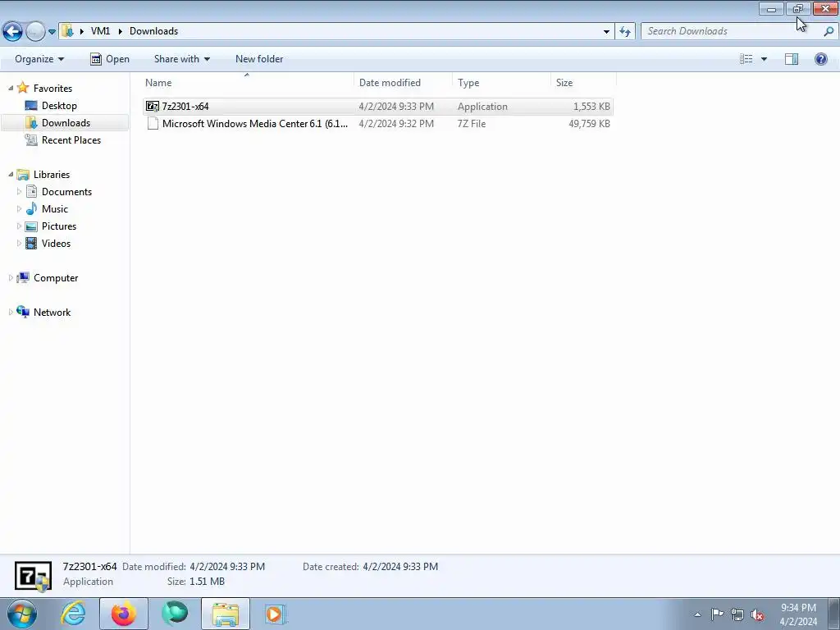
Task: Open Recent Places in navigation pane
Action: point(71,139)
